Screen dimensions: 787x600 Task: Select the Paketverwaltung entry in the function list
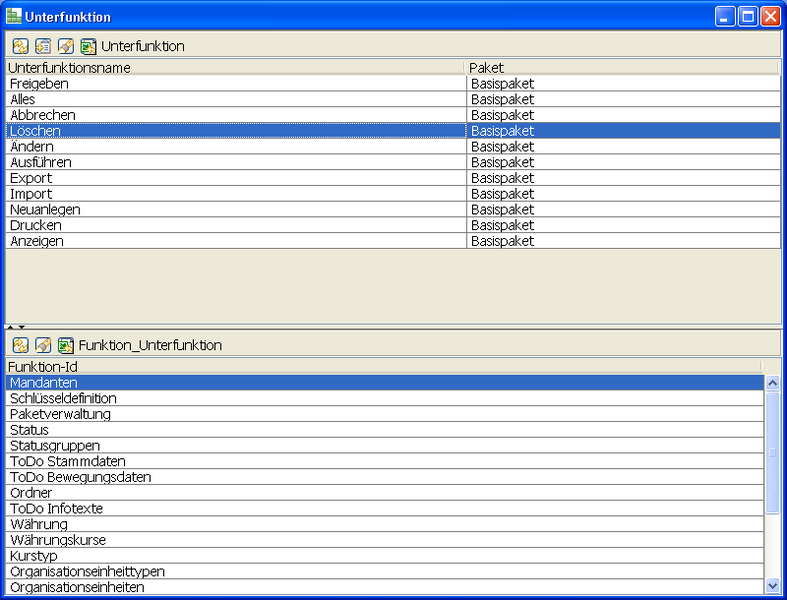click(x=380, y=414)
